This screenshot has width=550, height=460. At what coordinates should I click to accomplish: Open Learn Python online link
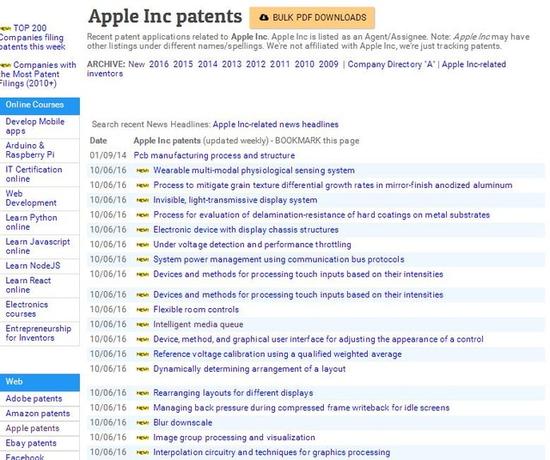[31, 222]
